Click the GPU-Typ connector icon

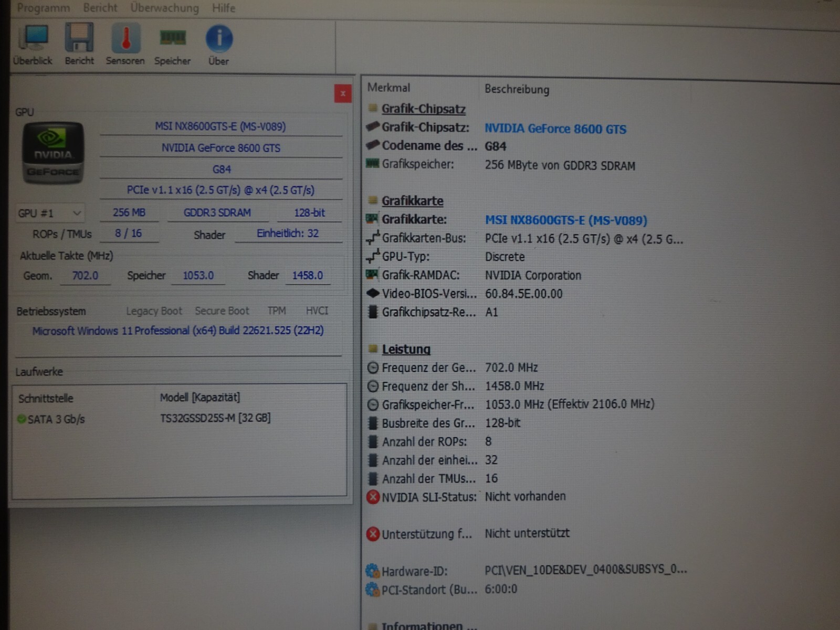[x=373, y=257]
